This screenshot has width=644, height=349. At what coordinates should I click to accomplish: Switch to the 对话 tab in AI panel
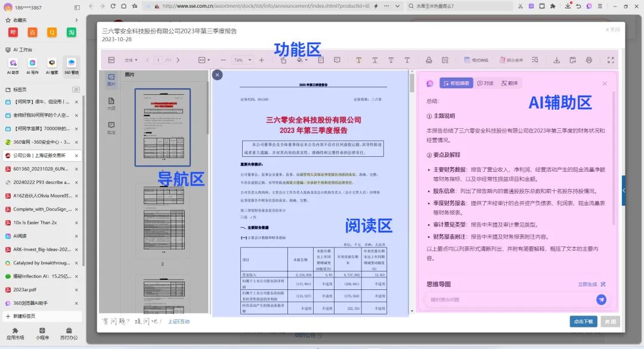(x=485, y=83)
